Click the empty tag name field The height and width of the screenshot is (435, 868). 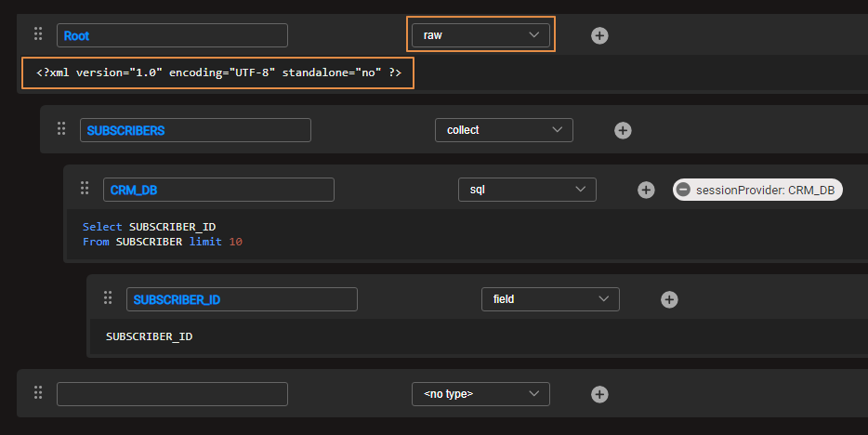click(172, 394)
